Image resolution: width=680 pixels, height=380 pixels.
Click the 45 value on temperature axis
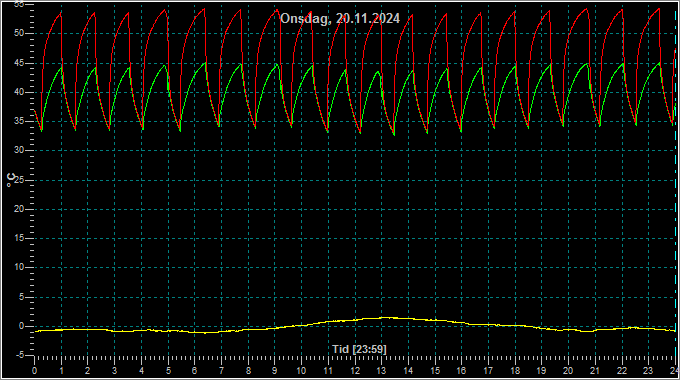pyautogui.click(x=19, y=63)
